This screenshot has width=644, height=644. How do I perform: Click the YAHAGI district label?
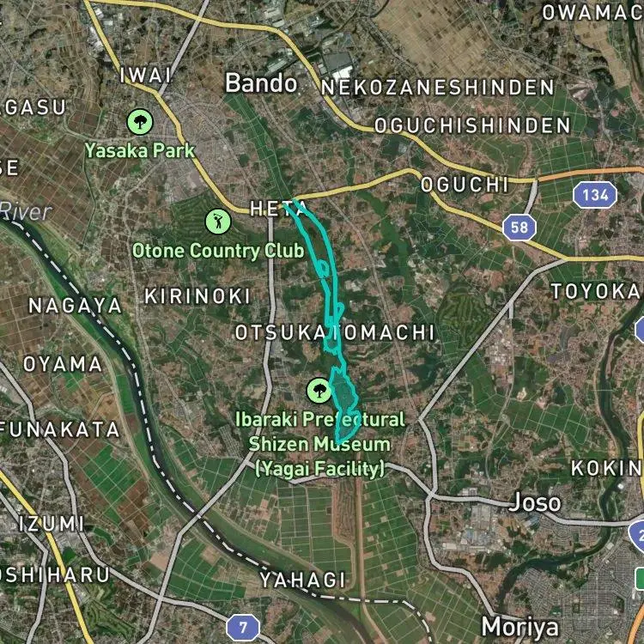pos(303,580)
